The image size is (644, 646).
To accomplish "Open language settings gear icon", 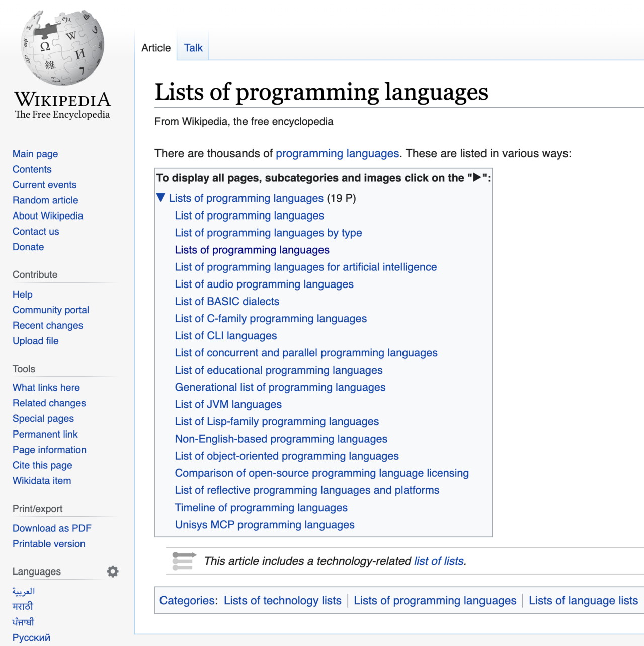I will (113, 571).
